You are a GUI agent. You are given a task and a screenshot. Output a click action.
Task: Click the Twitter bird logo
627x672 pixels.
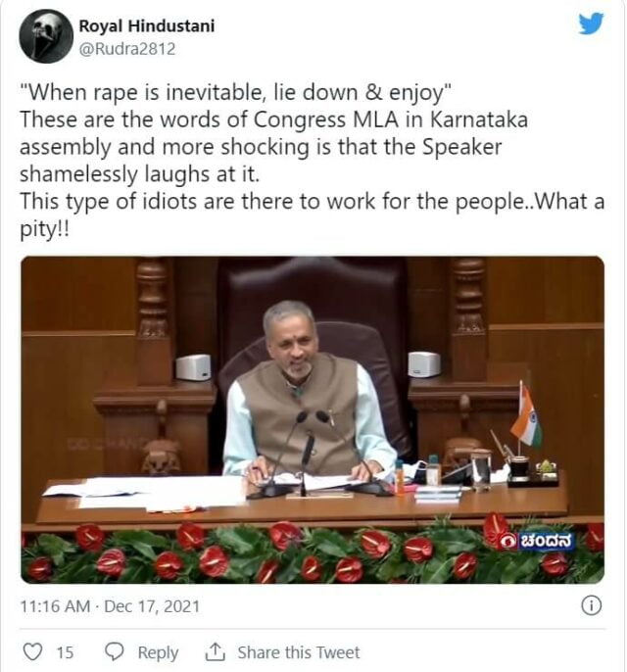click(x=591, y=24)
